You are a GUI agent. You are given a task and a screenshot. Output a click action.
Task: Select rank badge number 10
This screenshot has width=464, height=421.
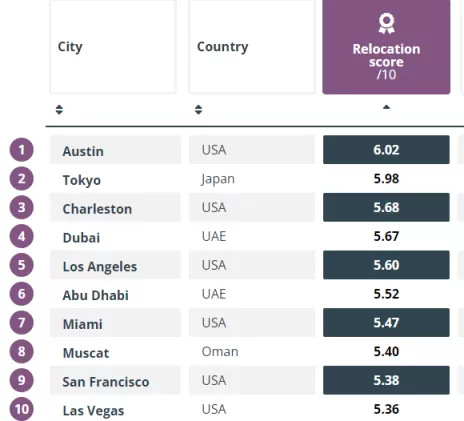(22, 409)
